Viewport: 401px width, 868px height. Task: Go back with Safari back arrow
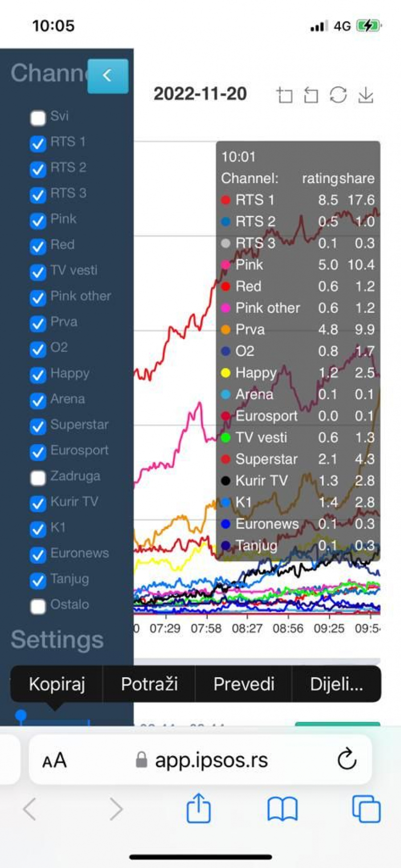[x=29, y=808]
